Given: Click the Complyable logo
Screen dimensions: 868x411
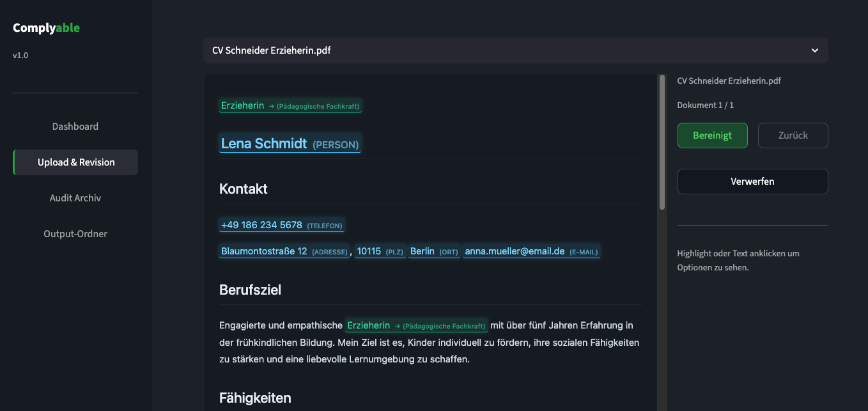Looking at the screenshot, I should [45, 27].
